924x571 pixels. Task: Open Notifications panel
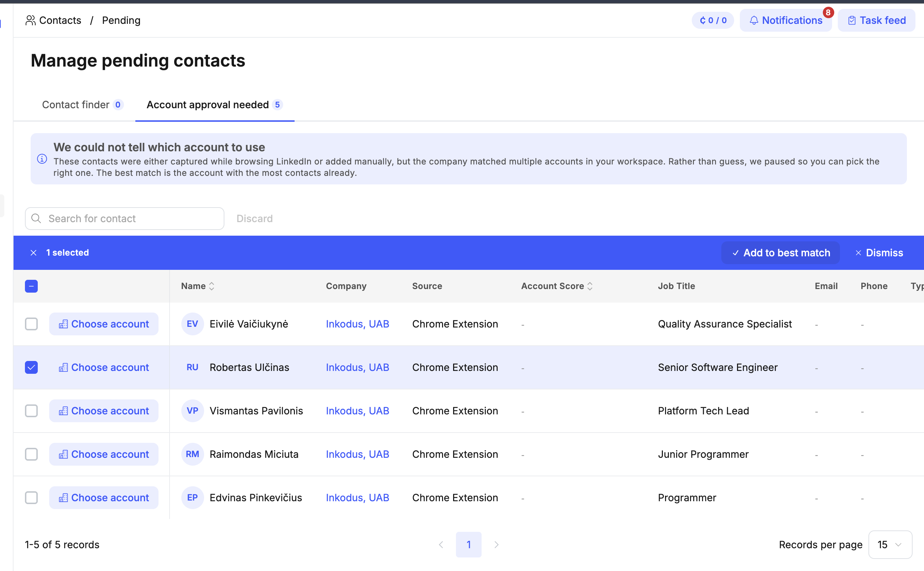786,20
